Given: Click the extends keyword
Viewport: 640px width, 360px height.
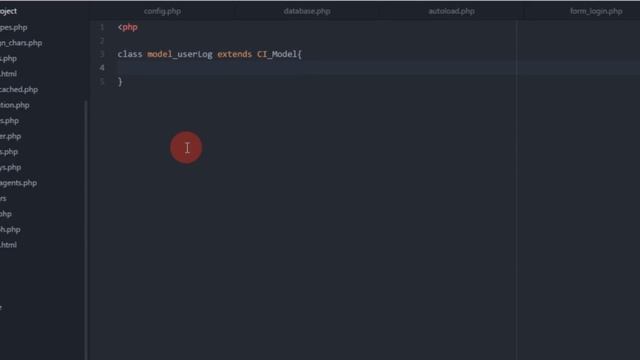Looking at the screenshot, I should coord(235,54).
